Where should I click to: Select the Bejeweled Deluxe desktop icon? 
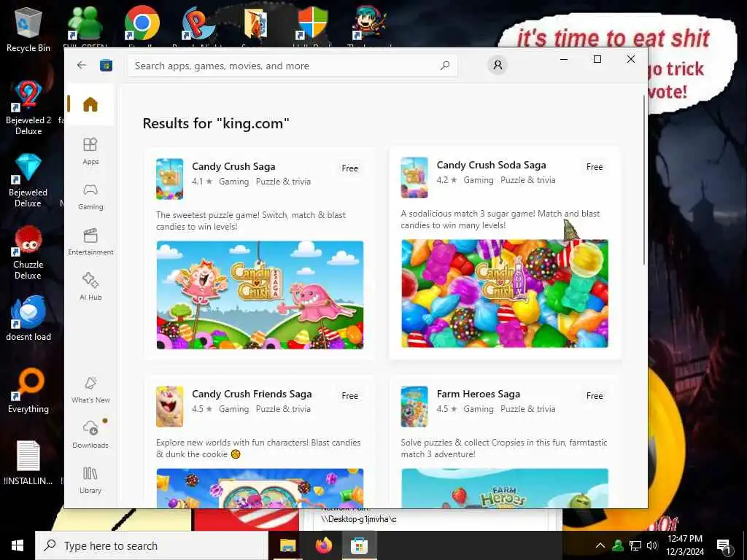(x=28, y=180)
